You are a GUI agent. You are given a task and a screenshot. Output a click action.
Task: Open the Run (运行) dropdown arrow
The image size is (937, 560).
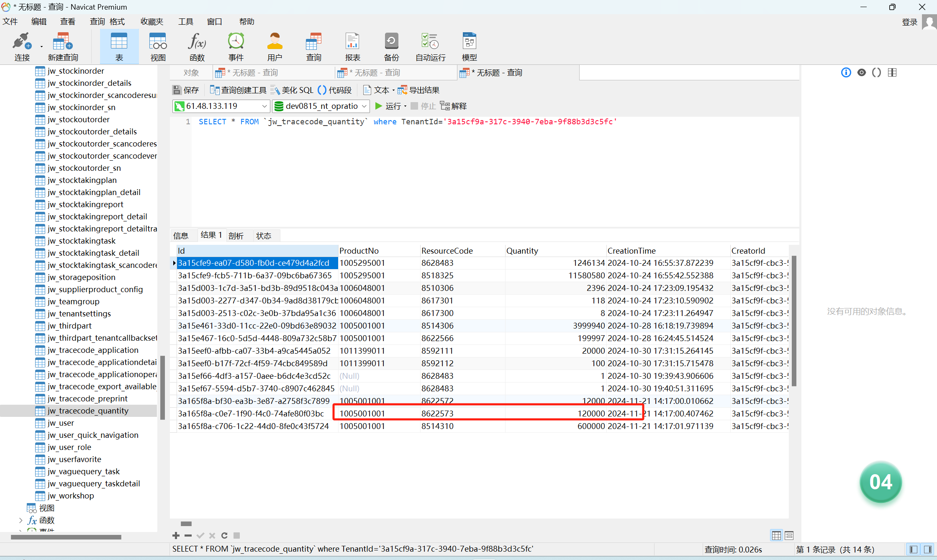point(405,106)
